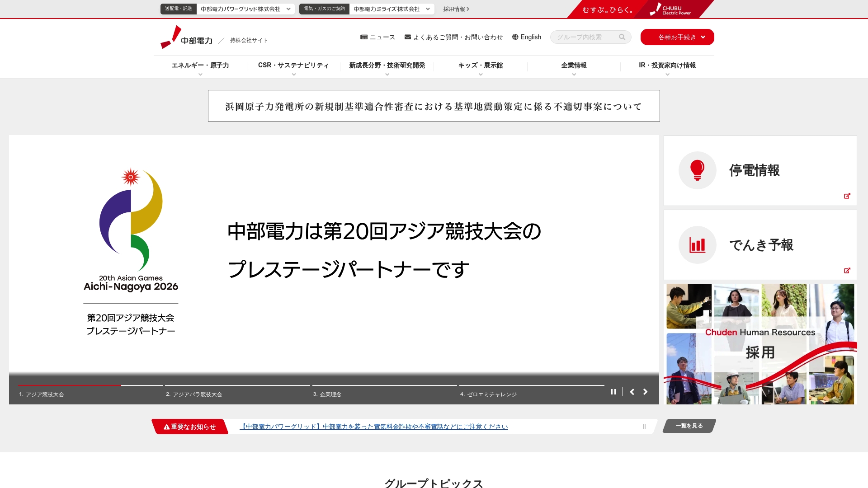
Task: Click the search magnifier icon
Action: pyautogui.click(x=622, y=37)
